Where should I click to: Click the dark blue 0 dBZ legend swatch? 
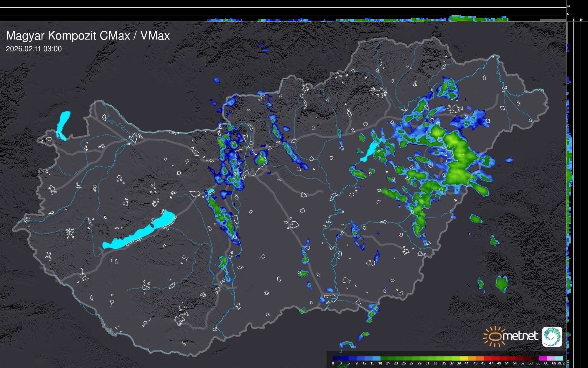337,358
